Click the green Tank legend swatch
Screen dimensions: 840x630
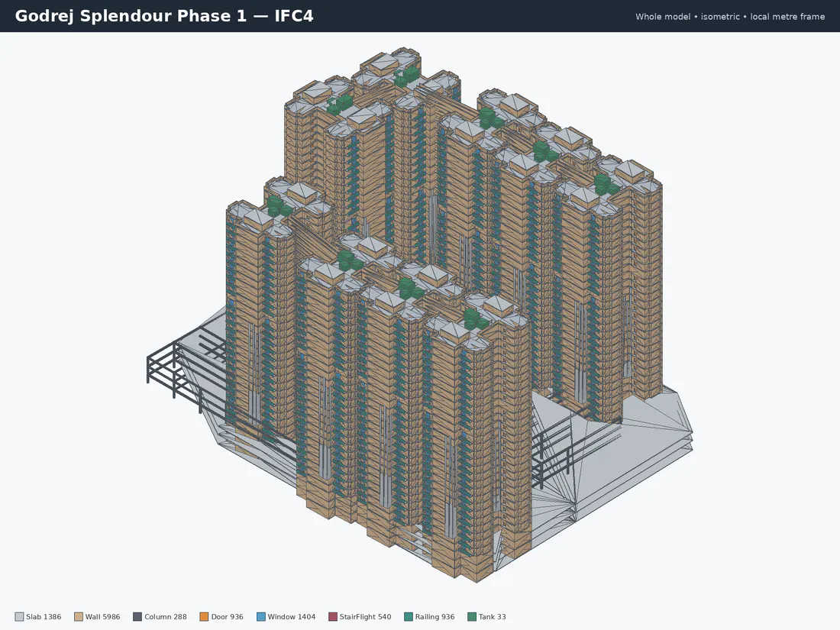click(472, 616)
